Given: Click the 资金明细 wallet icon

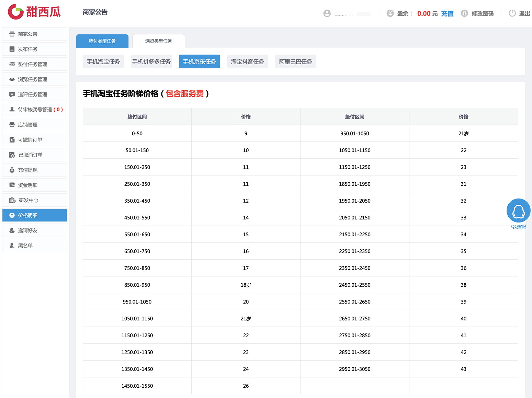Looking at the screenshot, I should [x=12, y=185].
